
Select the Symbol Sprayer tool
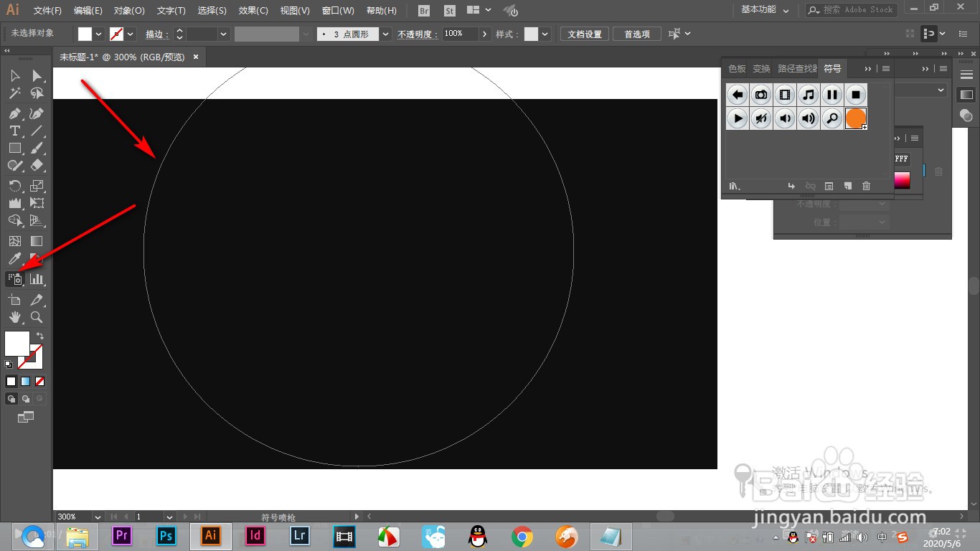[x=14, y=279]
